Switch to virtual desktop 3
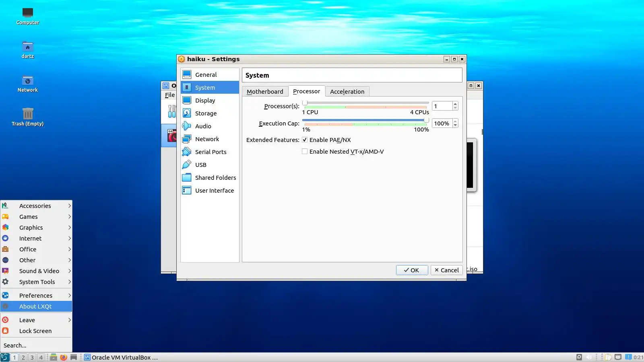 tap(32, 357)
